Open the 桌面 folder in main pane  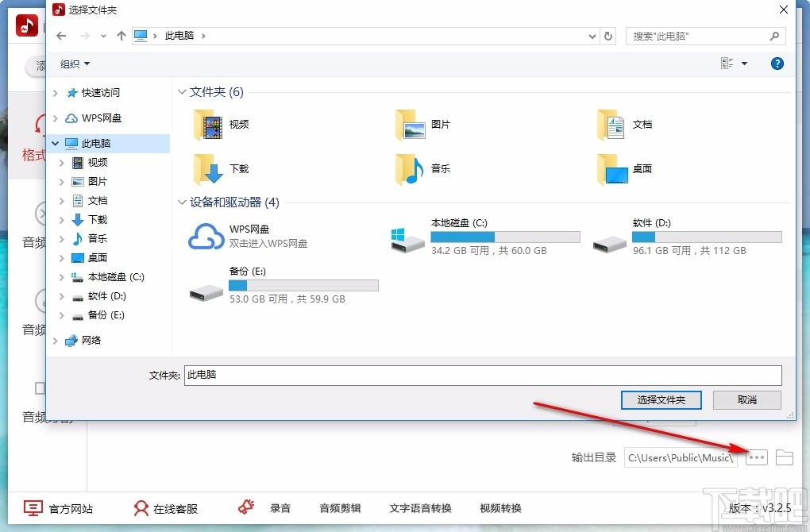[624, 169]
